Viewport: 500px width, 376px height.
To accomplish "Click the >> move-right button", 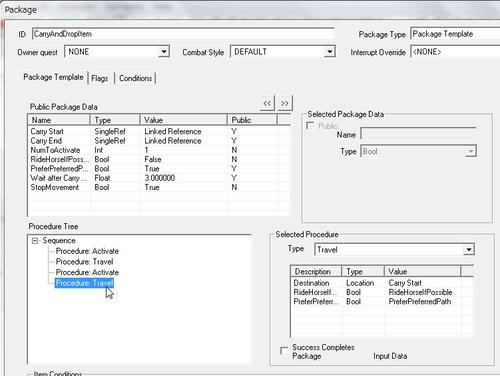I will coord(285,103).
